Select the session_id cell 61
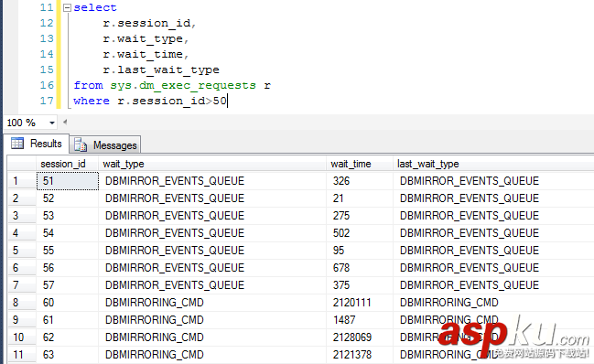 pyautogui.click(x=68, y=320)
